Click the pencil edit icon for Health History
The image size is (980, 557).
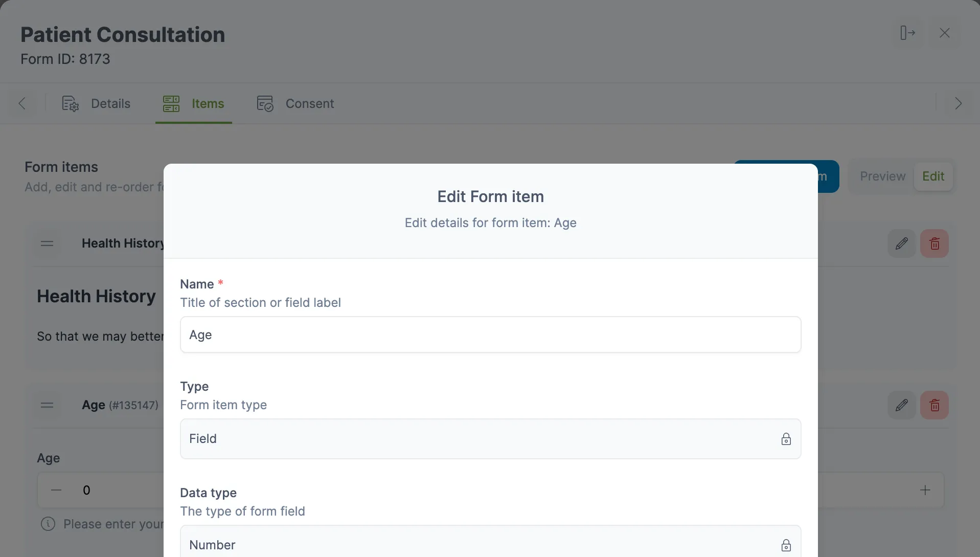pos(901,243)
